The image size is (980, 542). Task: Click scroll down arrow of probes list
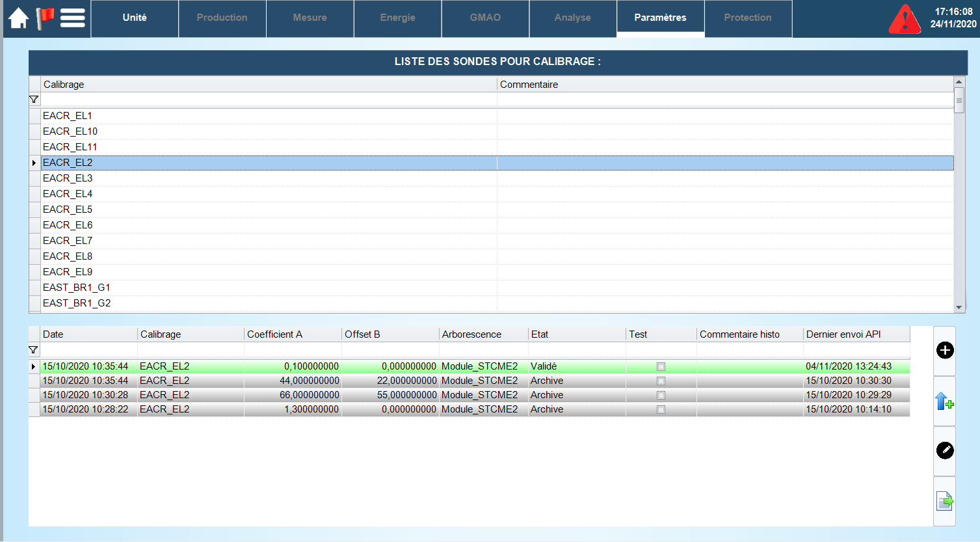click(x=959, y=307)
